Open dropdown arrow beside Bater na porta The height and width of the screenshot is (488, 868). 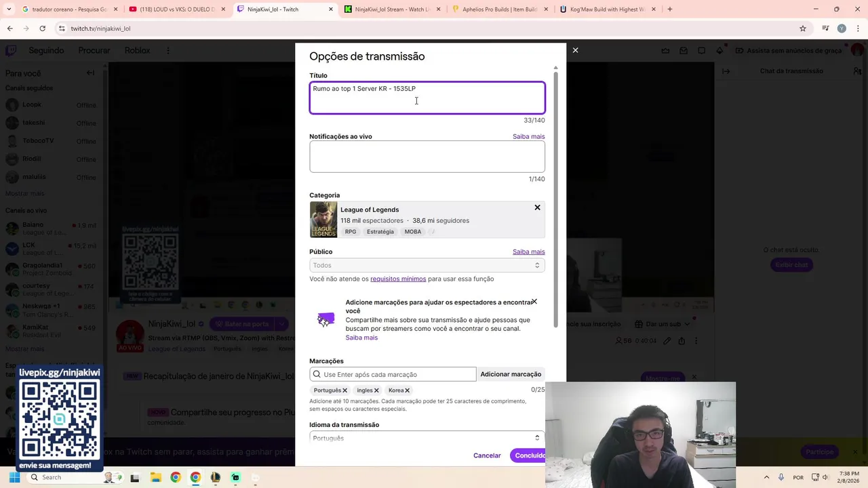(x=283, y=324)
